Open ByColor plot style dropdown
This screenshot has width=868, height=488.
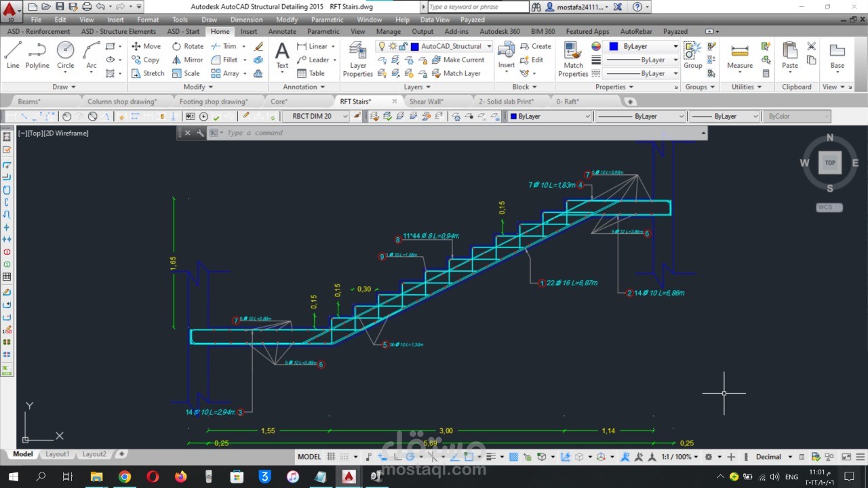point(797,117)
